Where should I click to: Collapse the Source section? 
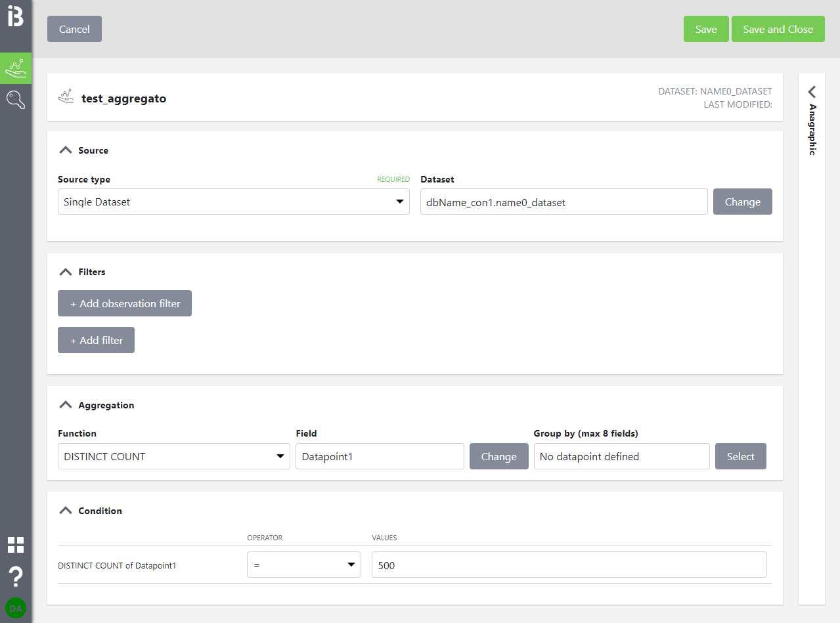tap(65, 150)
